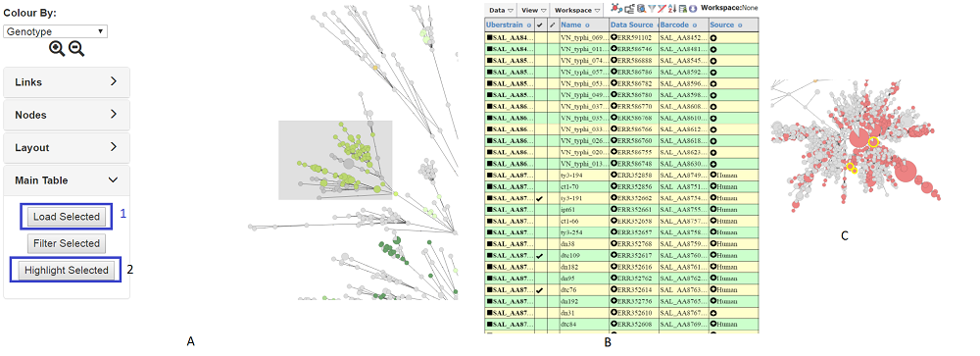Image resolution: width=980 pixels, height=356 pixels.
Task: Click the A-Z sort icon in table toolbar
Action: click(x=672, y=9)
